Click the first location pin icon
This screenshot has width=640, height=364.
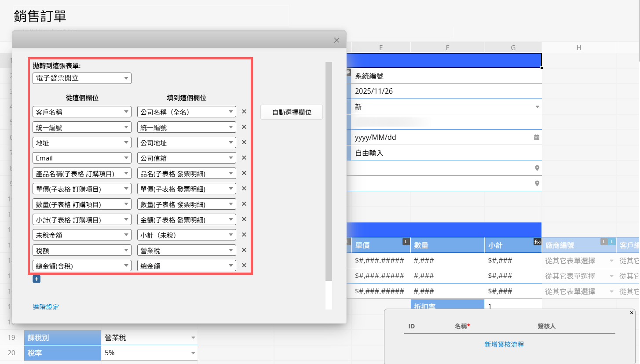(537, 168)
